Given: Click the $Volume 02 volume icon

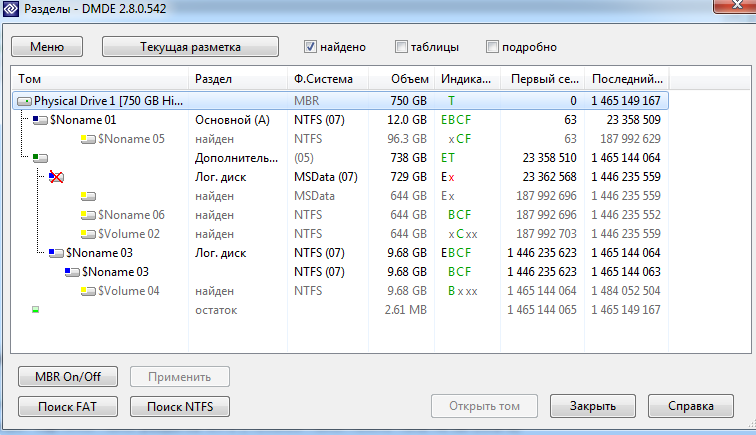Looking at the screenshot, I should pyautogui.click(x=88, y=234).
